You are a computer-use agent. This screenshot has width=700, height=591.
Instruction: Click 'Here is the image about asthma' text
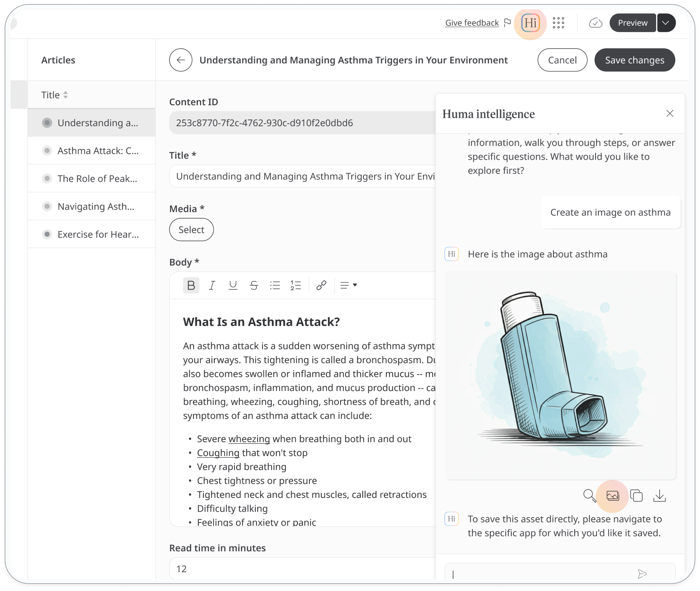537,254
